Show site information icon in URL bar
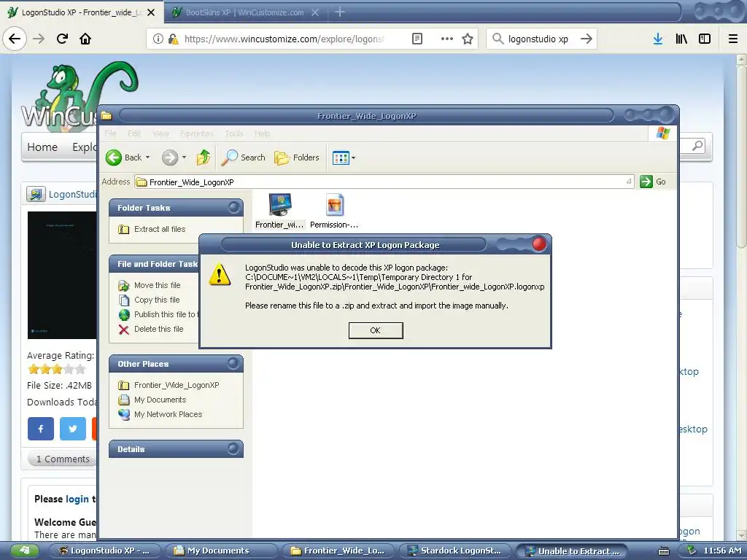The width and height of the screenshot is (747, 560). [158, 39]
